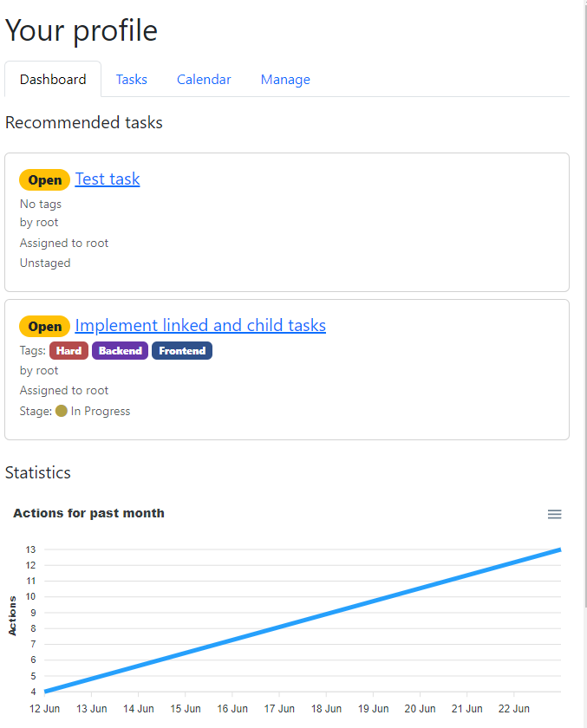587x728 pixels.
Task: Open the Tasks tab
Action: pyautogui.click(x=132, y=80)
